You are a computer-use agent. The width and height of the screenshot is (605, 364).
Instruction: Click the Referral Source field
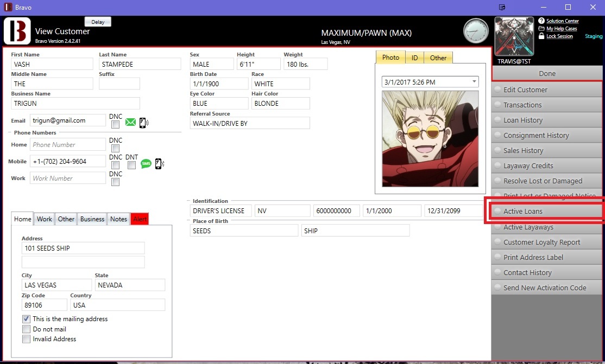coord(250,123)
